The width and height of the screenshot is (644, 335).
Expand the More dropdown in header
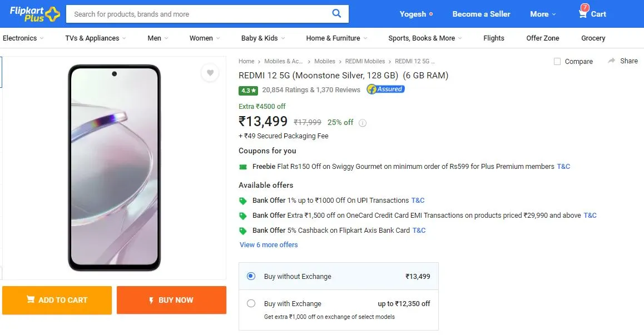pyautogui.click(x=543, y=14)
